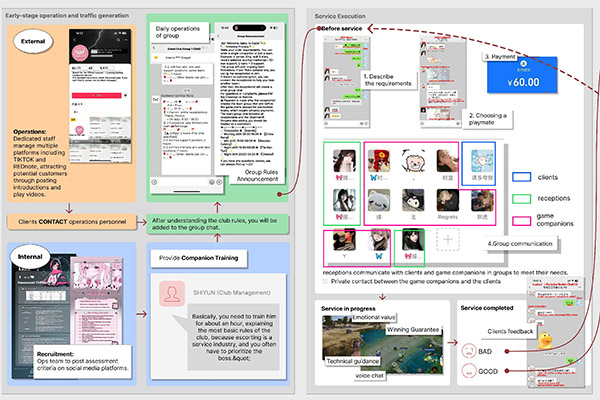The width and height of the screenshot is (600, 400).
Task: Click the pink game companions legend swatch
Action: pos(521,221)
